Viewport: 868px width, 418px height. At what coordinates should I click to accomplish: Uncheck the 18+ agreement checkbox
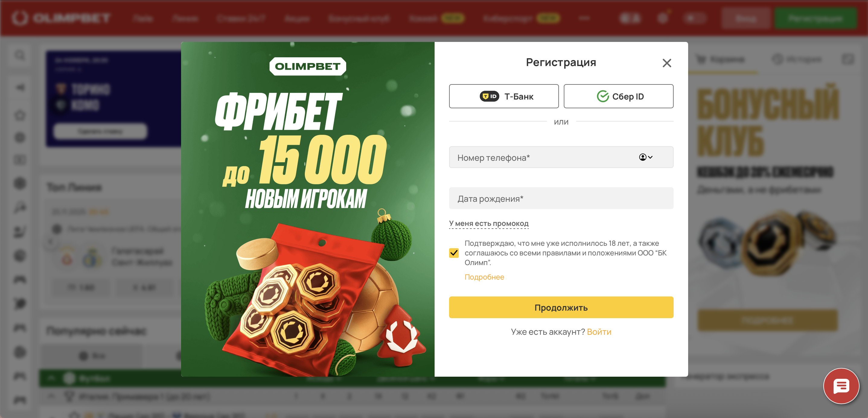click(x=454, y=253)
